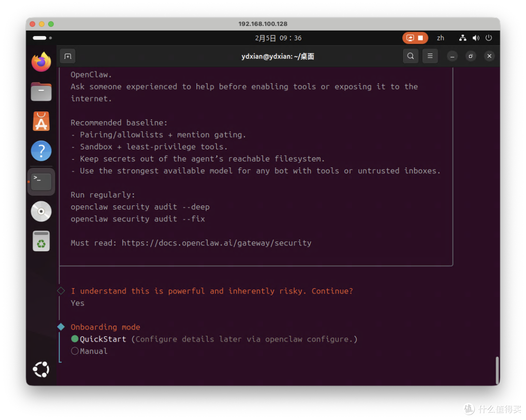Open the Help question-mark icon
Screen dimensions: 526x420
pyautogui.click(x=41, y=151)
